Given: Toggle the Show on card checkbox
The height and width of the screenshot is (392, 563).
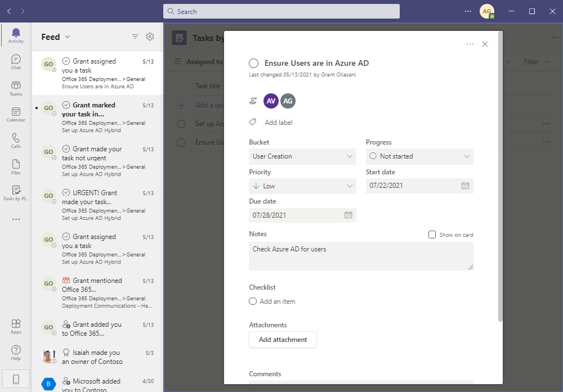Looking at the screenshot, I should tap(432, 235).
